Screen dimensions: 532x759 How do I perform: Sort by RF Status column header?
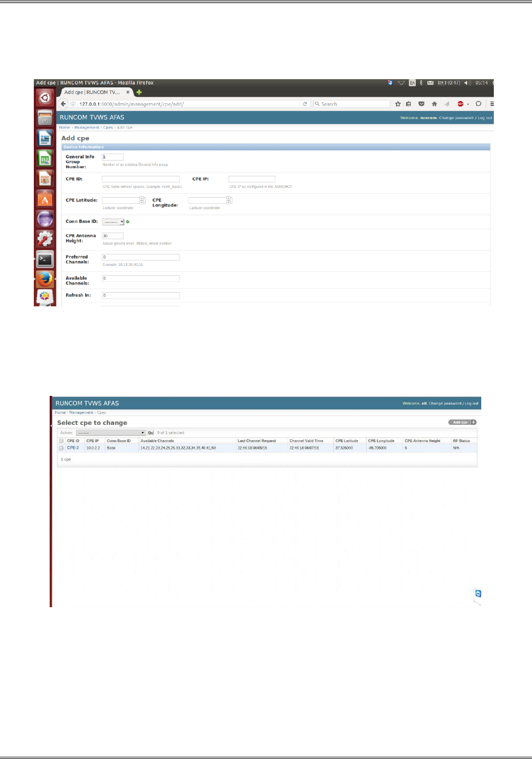click(461, 441)
